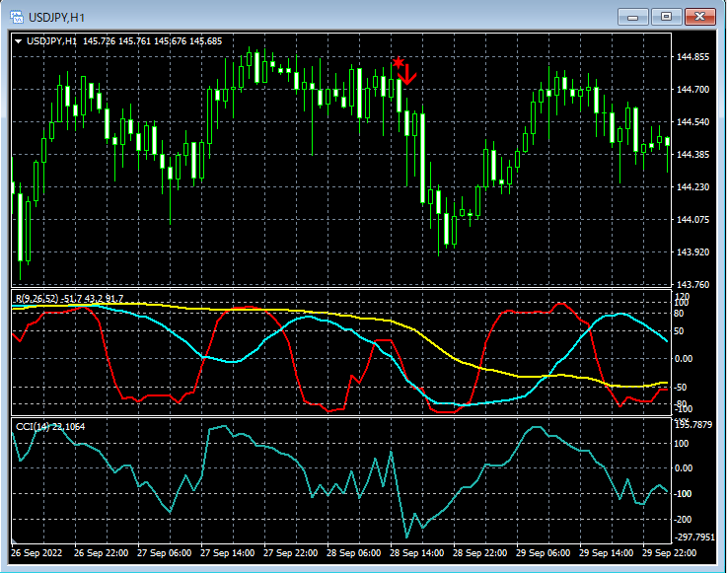Image resolution: width=728 pixels, height=573 pixels.
Task: Click the 28 Sep 14:00 time label
Action: pos(417,553)
